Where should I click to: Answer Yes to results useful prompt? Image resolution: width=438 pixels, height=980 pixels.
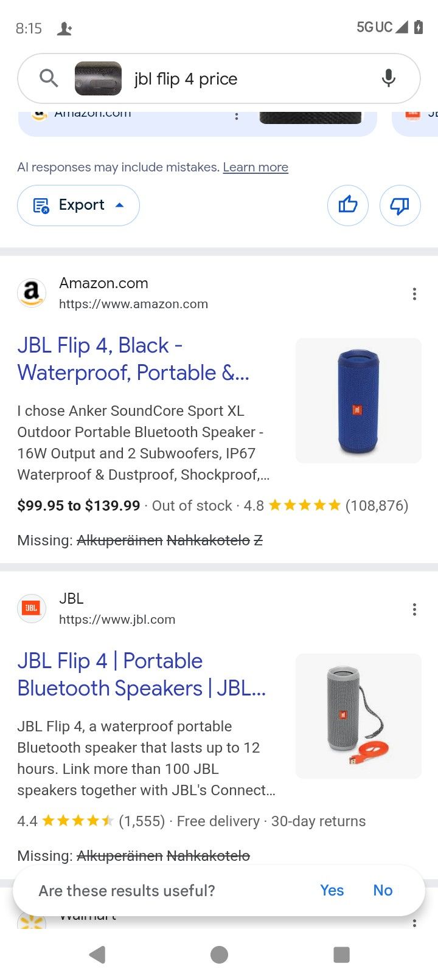(332, 891)
